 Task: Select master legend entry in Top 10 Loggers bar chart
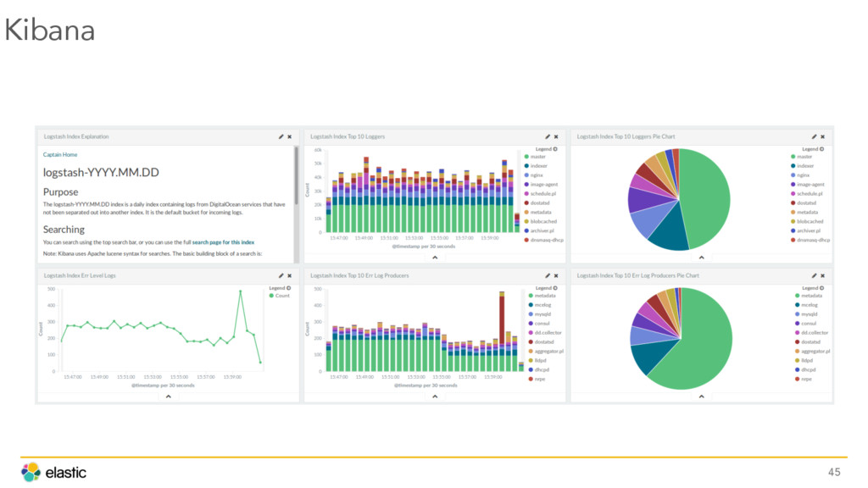coord(535,157)
